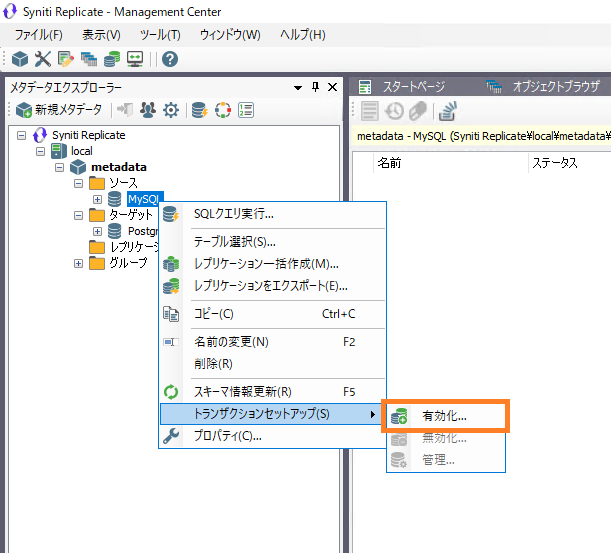Image resolution: width=611 pixels, height=553 pixels.
Task: Collapse the Syniti Replicate root node
Action: (x=21, y=136)
